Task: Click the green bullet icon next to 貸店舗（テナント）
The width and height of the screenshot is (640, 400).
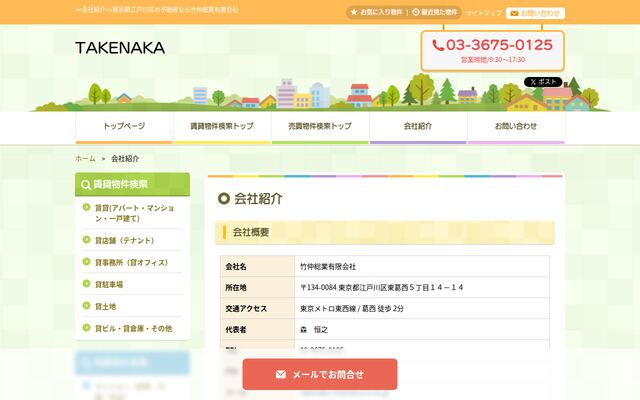Action: [86, 240]
